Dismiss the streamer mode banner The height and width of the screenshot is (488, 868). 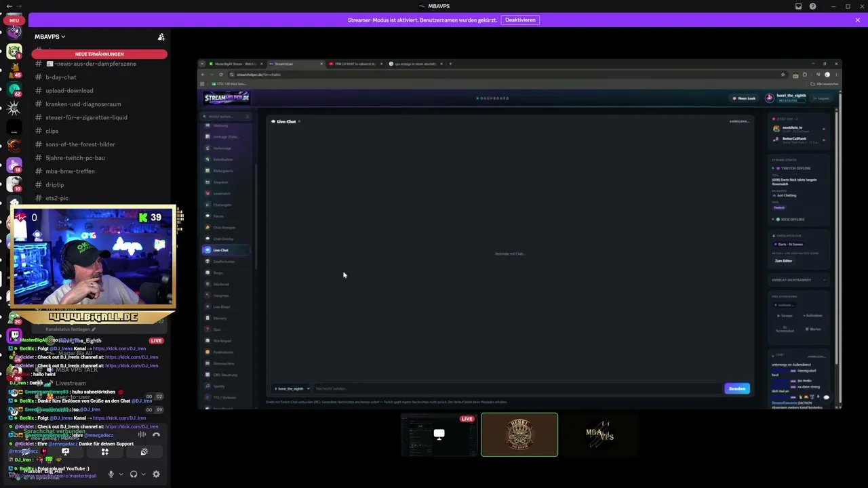coord(858,20)
